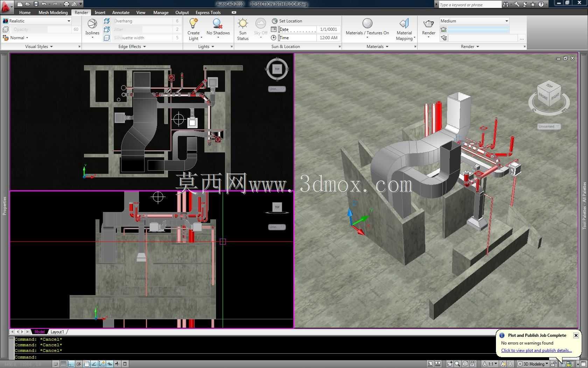
Task: Adjust the Time slider in Sun & Location
Action: point(297,38)
